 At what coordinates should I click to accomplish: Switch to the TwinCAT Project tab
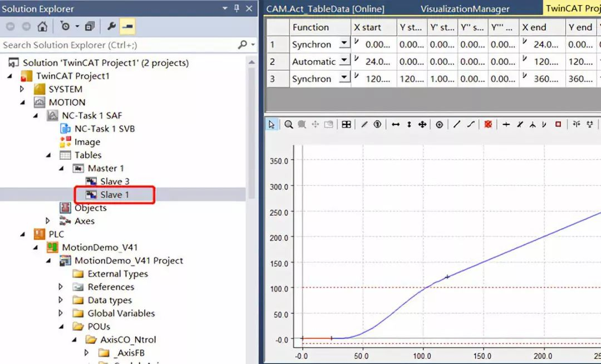pyautogui.click(x=572, y=8)
